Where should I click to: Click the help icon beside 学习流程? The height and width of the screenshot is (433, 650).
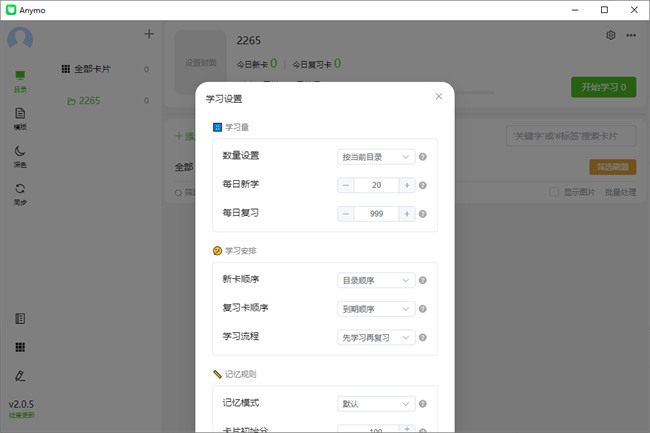[x=423, y=337]
